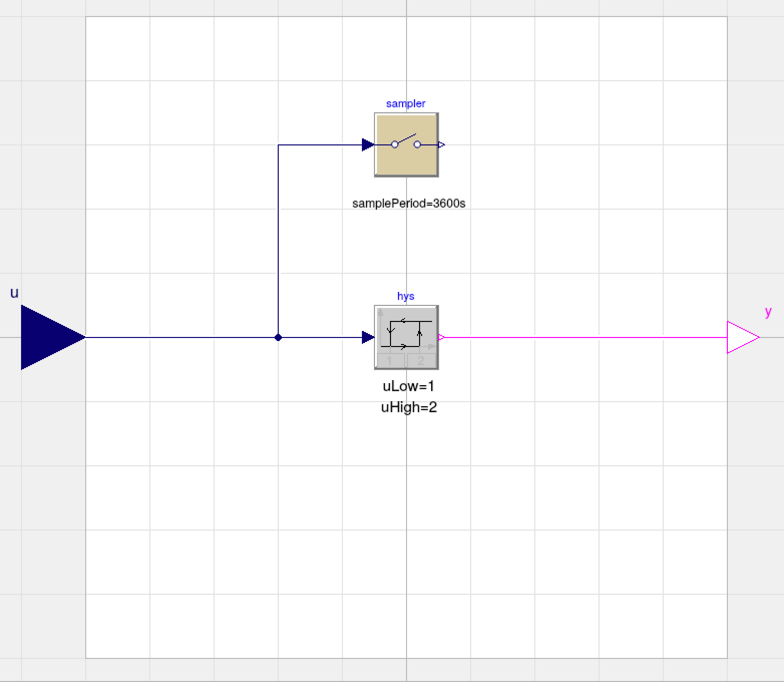
Task: Click the 'u' input label
Action: pyautogui.click(x=15, y=293)
